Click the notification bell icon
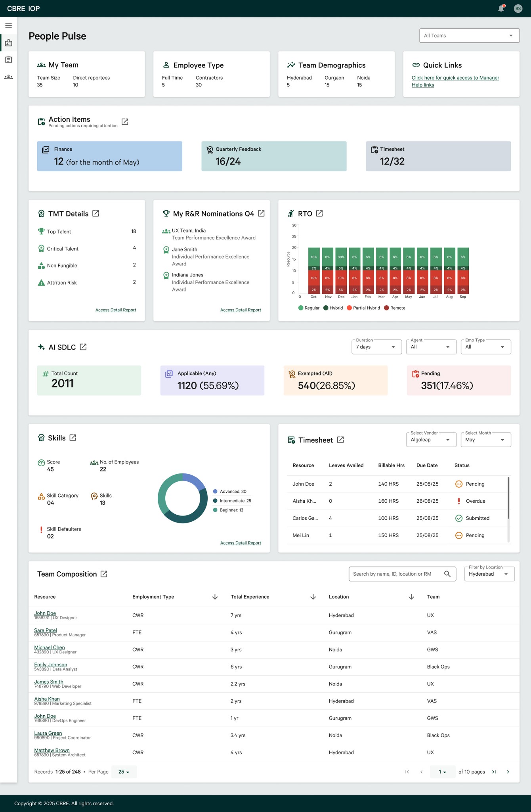The width and height of the screenshot is (531, 812). [501, 8]
